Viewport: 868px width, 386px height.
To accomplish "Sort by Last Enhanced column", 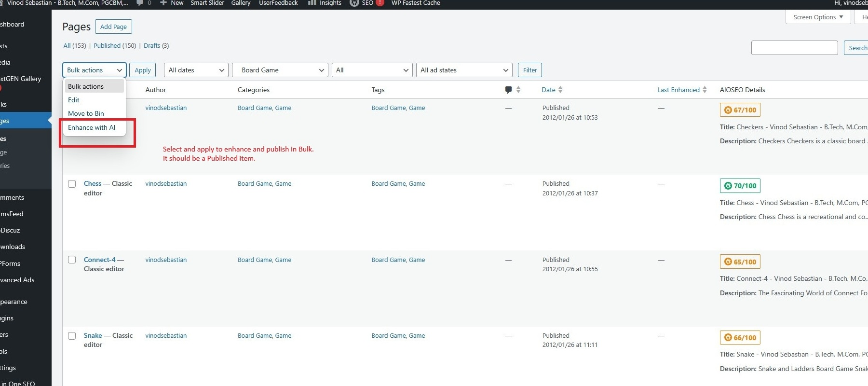I will (x=678, y=90).
